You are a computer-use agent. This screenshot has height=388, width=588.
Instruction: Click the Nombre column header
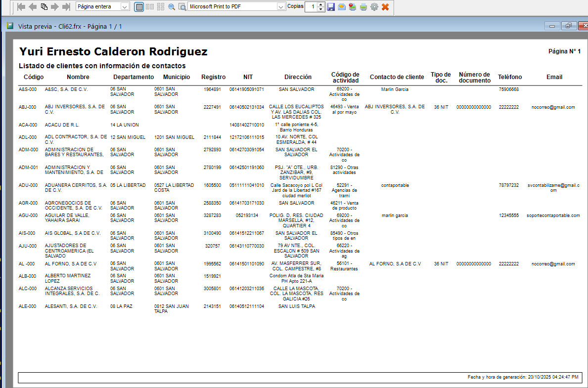[x=78, y=77]
